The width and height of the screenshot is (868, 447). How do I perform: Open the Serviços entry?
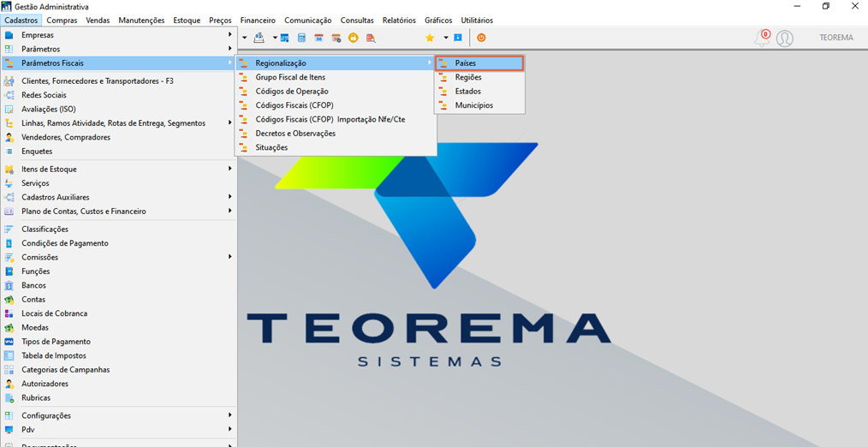[119, 182]
